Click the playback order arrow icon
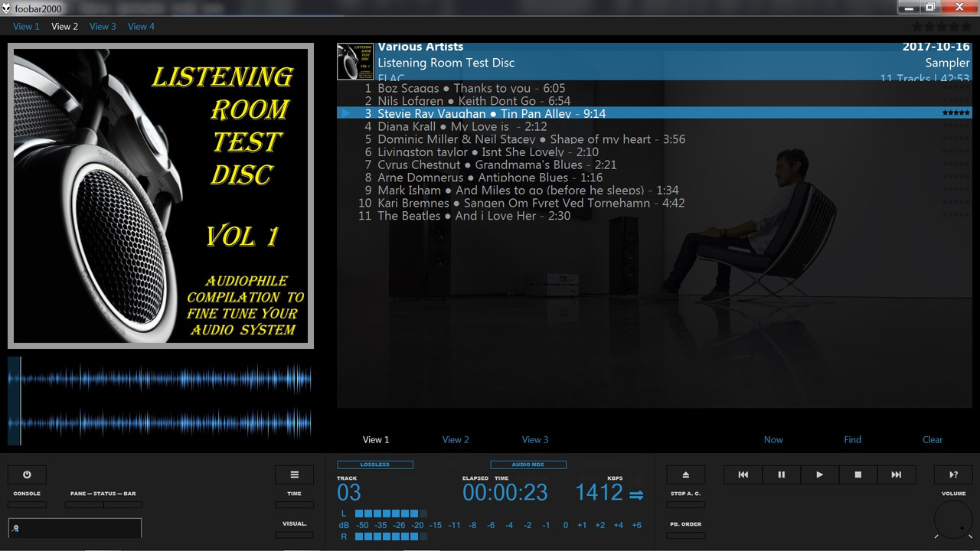The height and width of the screenshot is (551, 980). 636,495
